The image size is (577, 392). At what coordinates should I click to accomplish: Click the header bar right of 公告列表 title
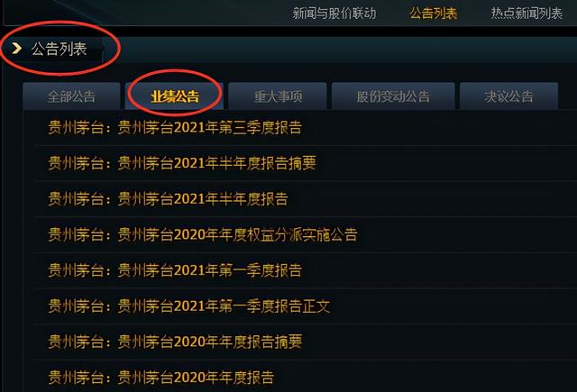341,49
